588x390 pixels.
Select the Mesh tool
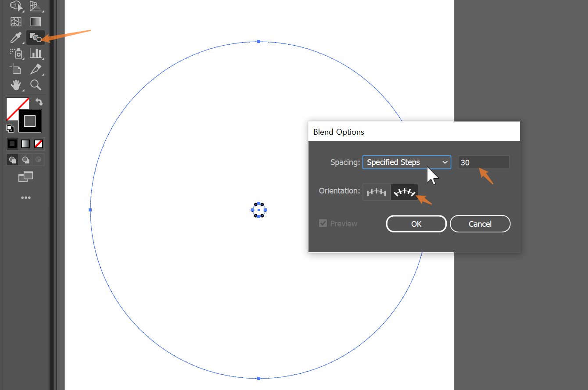16,21
